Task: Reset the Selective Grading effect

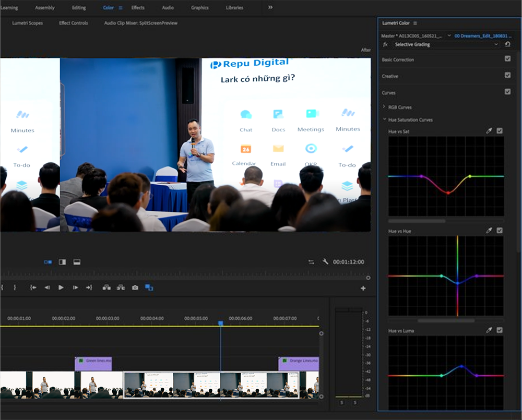Action: click(x=507, y=44)
